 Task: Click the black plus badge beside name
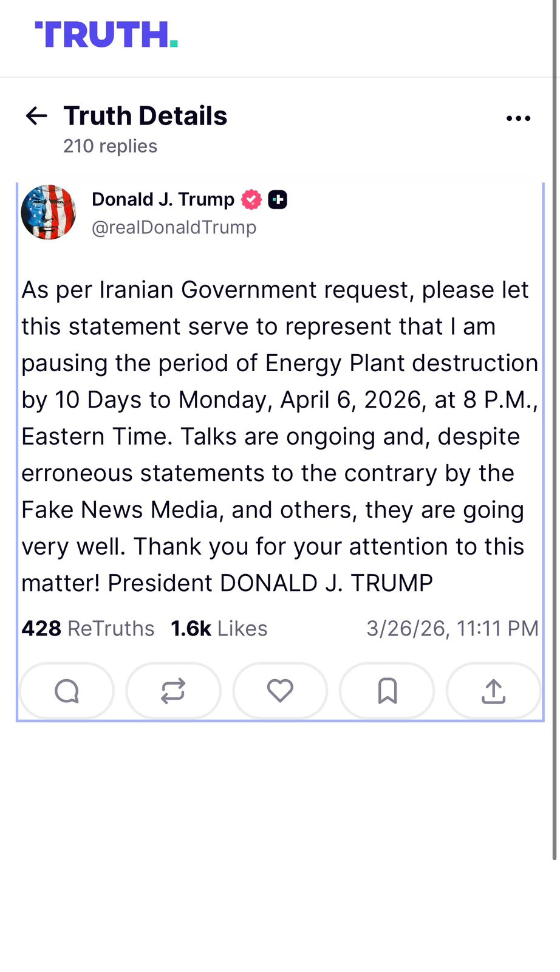click(278, 199)
